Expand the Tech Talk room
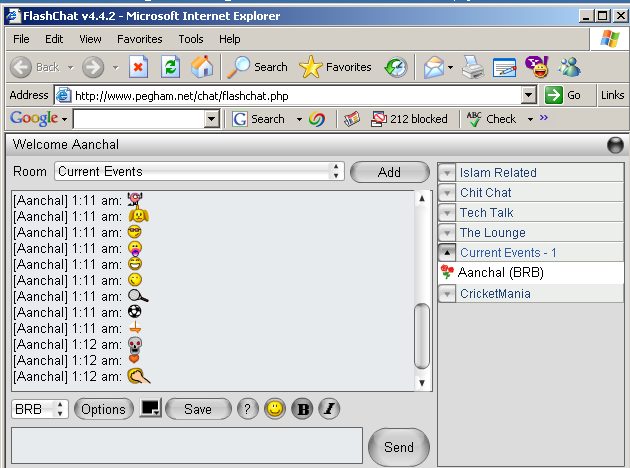This screenshot has height=468, width=630. (x=447, y=213)
